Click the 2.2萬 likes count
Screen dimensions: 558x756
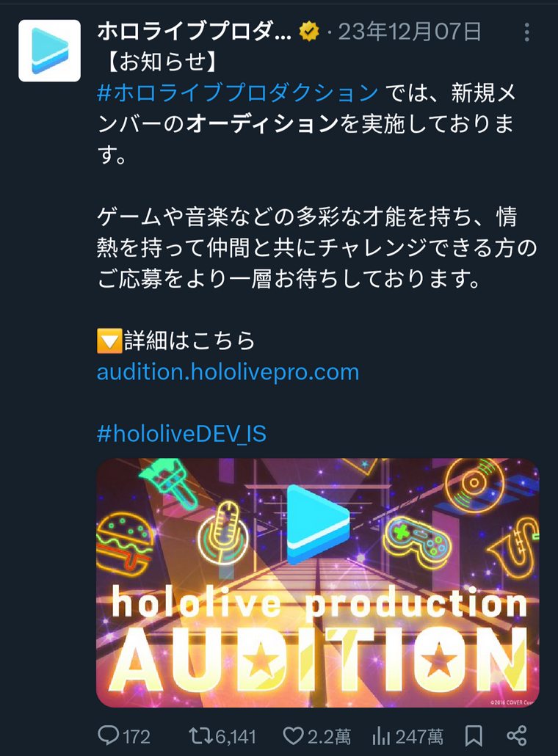[x=329, y=737]
